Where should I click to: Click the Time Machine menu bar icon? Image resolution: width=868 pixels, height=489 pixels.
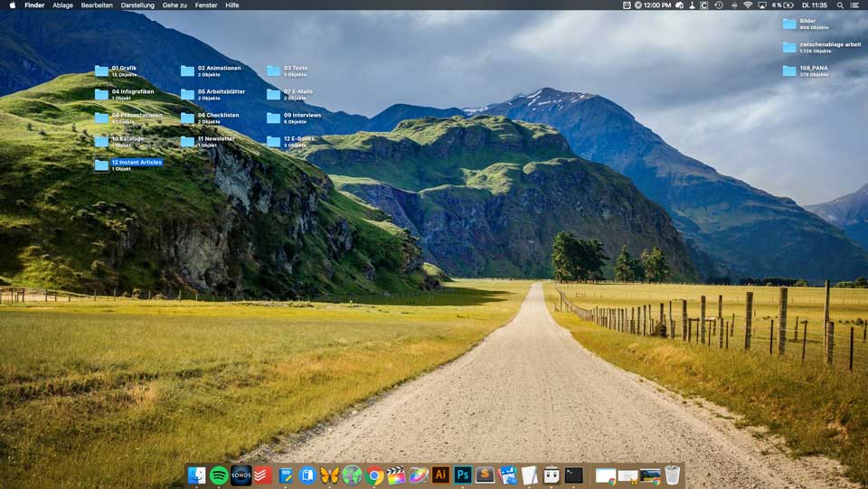coord(719,5)
